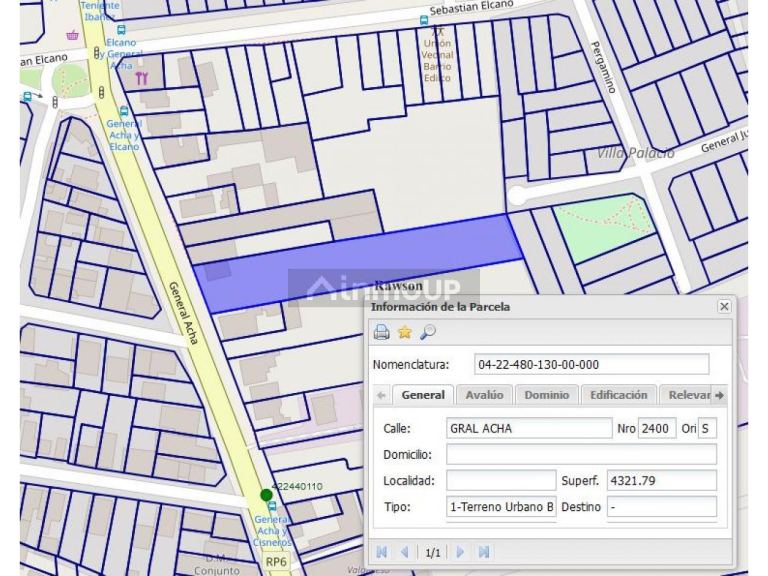The width and height of the screenshot is (768, 576).
Task: Click the Pergamino street label
Action: pyautogui.click(x=603, y=68)
